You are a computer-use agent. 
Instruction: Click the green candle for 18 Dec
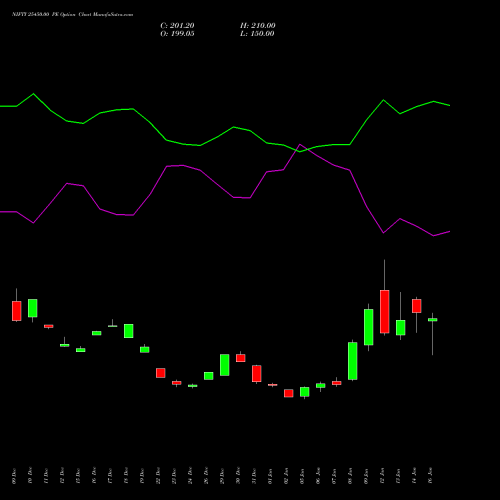point(128,331)
